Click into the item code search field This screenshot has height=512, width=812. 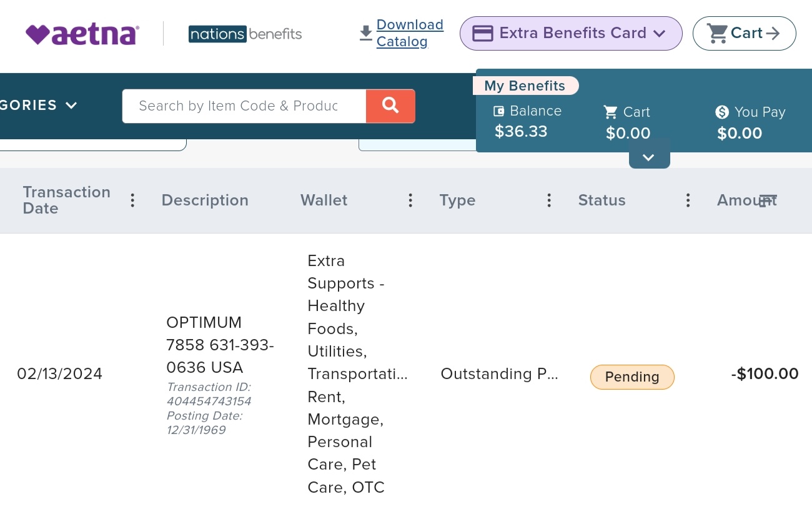point(244,106)
